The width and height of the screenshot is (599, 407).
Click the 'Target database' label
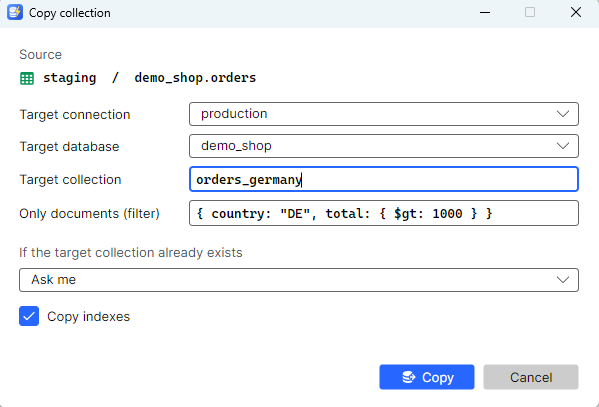(69, 147)
